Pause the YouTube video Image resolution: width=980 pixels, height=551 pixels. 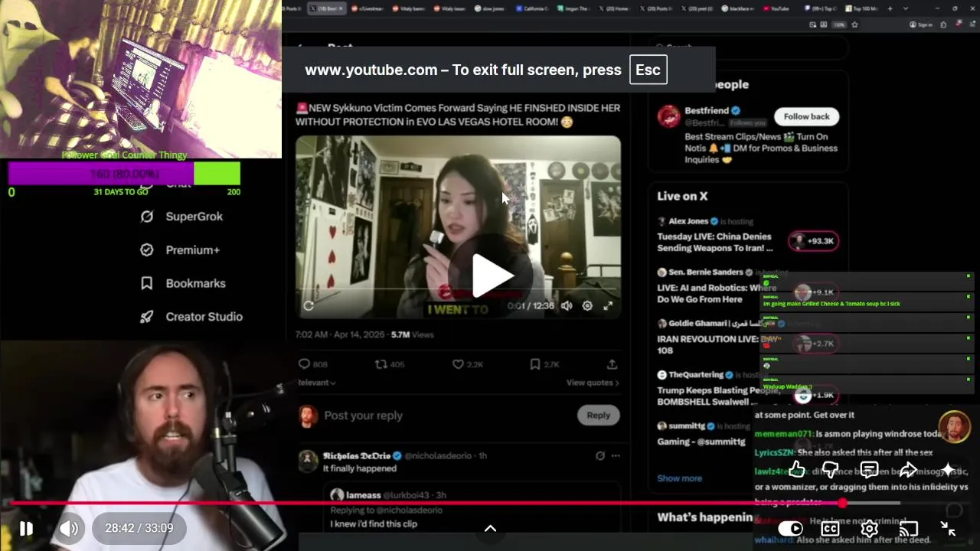pos(26,528)
